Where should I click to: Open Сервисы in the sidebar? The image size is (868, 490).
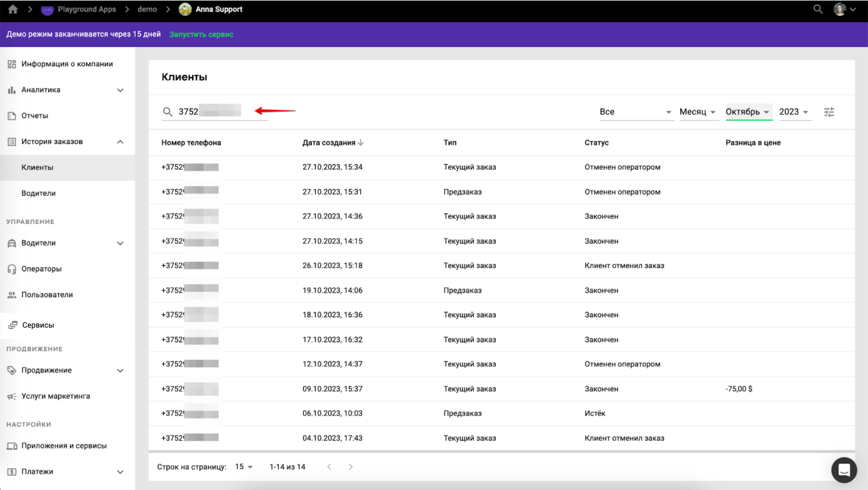(x=38, y=325)
